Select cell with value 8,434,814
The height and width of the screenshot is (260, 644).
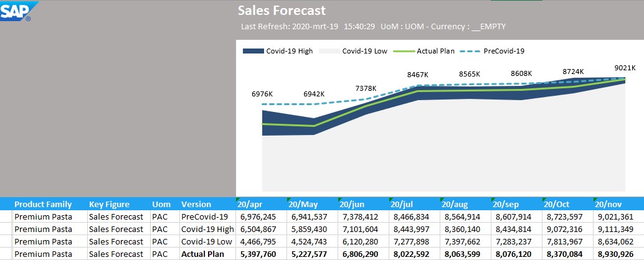(x=516, y=229)
